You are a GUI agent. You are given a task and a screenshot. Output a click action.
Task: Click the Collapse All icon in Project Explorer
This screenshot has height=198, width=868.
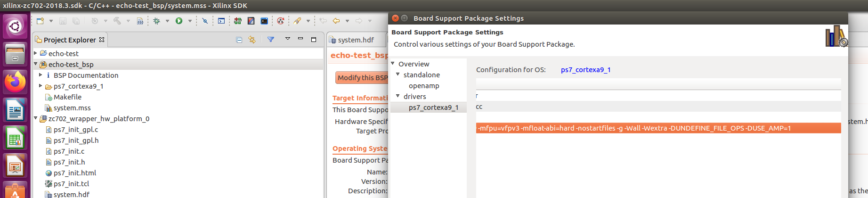point(239,40)
